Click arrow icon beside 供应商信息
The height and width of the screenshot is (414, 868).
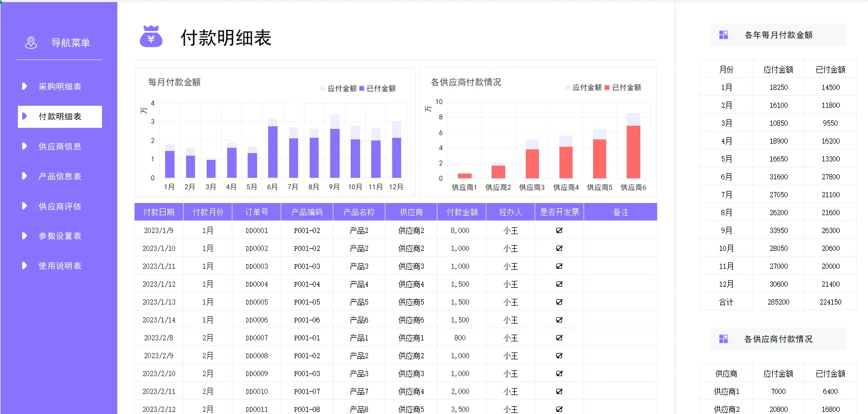pyautogui.click(x=24, y=146)
